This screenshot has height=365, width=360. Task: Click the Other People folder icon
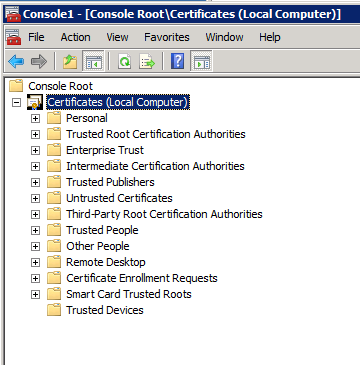pyautogui.click(x=54, y=246)
